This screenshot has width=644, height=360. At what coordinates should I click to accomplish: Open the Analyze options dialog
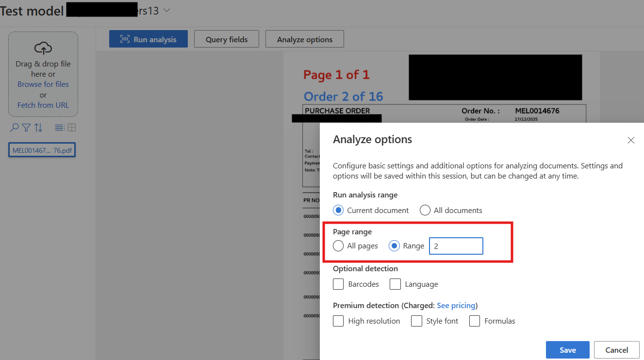click(x=304, y=39)
